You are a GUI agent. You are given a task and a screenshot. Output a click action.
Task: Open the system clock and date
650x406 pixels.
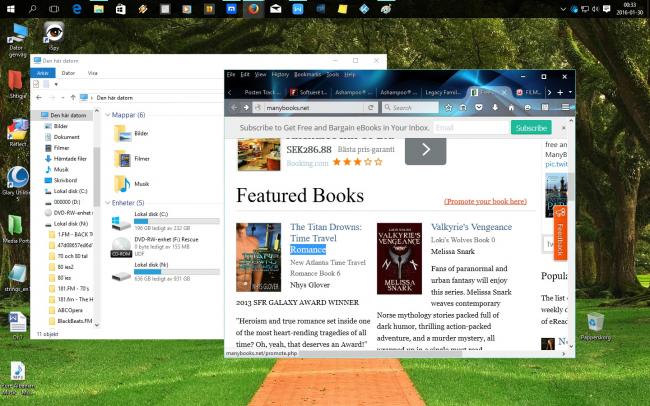click(x=629, y=9)
